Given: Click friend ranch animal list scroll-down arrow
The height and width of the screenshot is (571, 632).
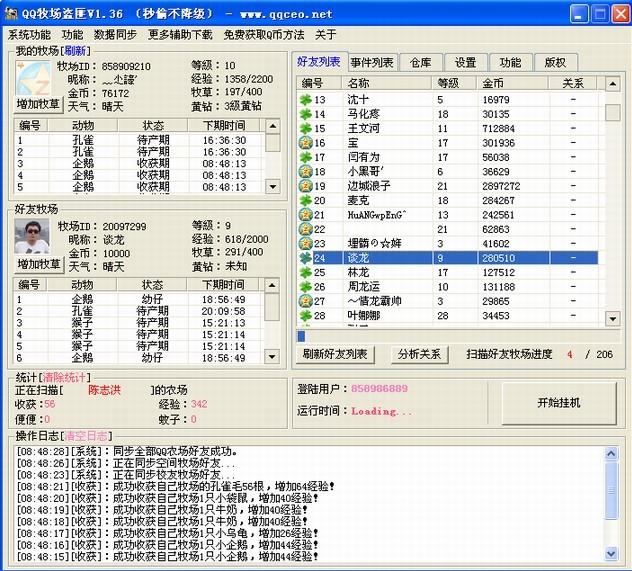Looking at the screenshot, I should 272,356.
